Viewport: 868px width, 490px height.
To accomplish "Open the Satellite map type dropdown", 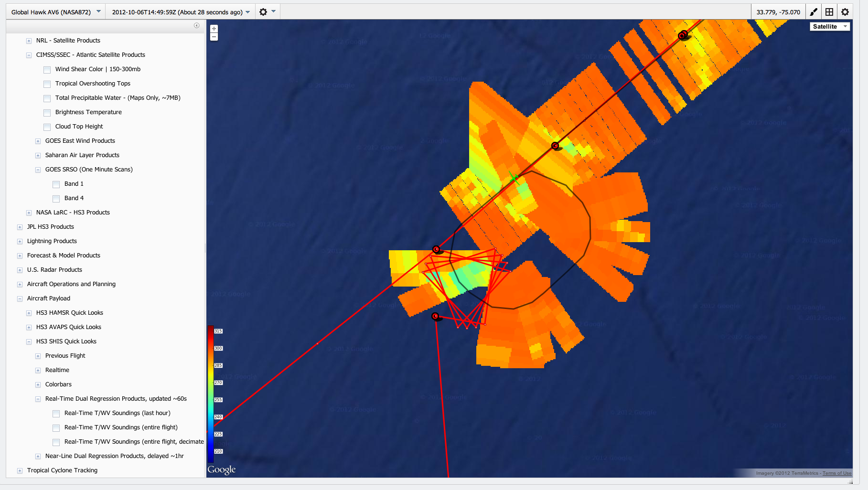I will click(x=829, y=26).
